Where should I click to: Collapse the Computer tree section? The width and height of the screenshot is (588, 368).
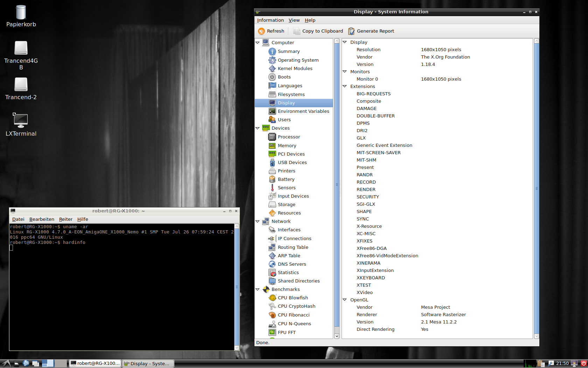258,43
